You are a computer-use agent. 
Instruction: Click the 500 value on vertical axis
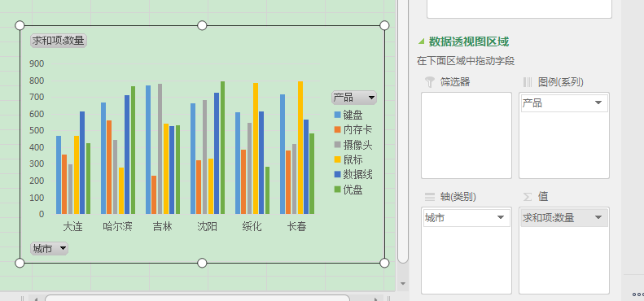[37, 131]
